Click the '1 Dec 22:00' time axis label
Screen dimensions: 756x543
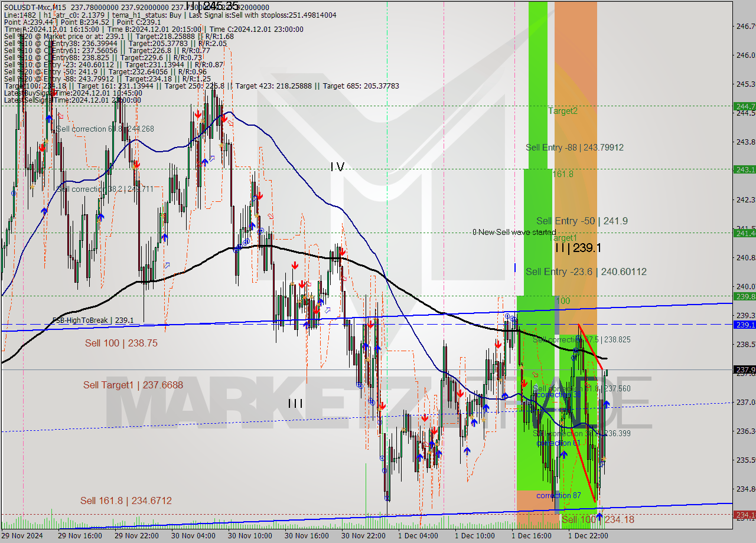tap(588, 536)
